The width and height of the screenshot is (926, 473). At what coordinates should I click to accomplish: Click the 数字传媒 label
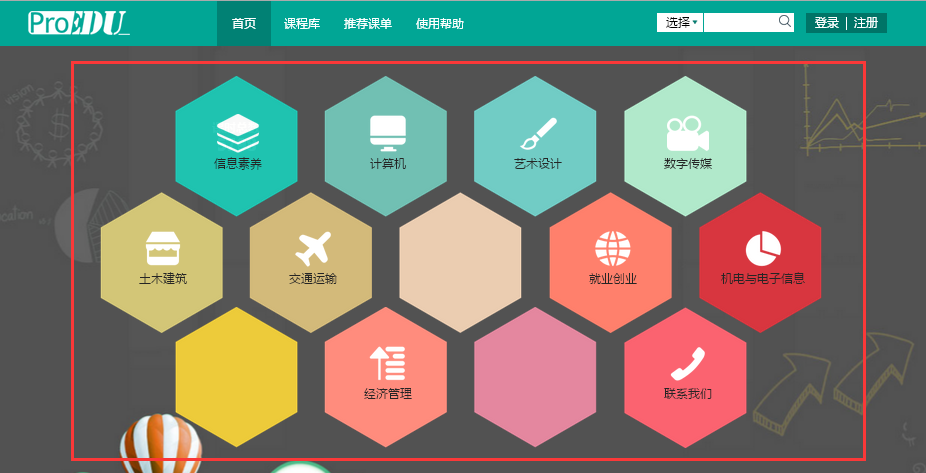coord(687,164)
